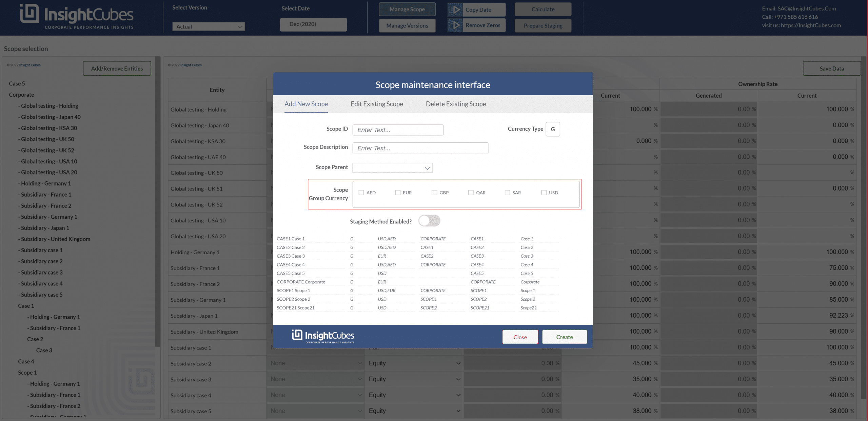Screen dimensions: 868x421
Task: Check the QAR currency checkbox
Action: pyautogui.click(x=471, y=192)
